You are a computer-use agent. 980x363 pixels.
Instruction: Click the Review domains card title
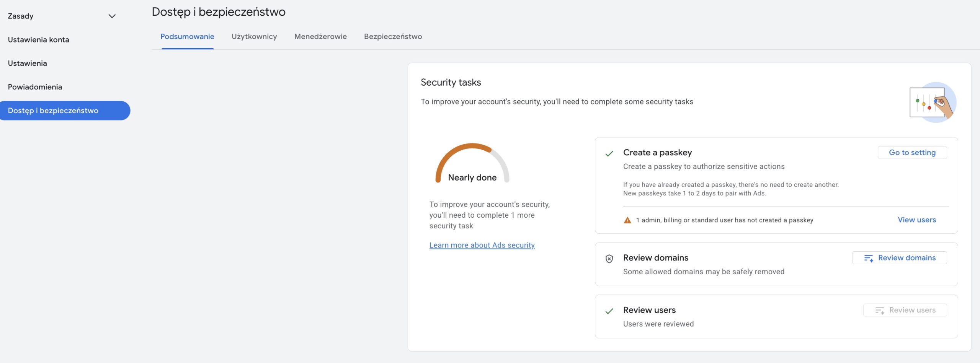[655, 258]
